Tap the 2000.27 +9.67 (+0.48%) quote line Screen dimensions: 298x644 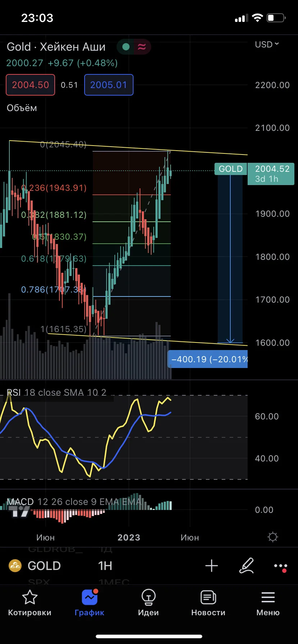tap(62, 63)
